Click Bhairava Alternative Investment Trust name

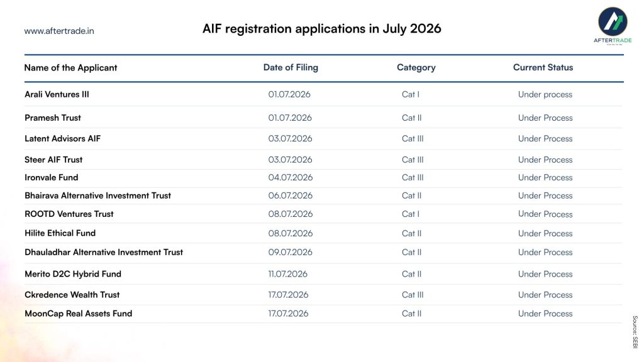97,196
